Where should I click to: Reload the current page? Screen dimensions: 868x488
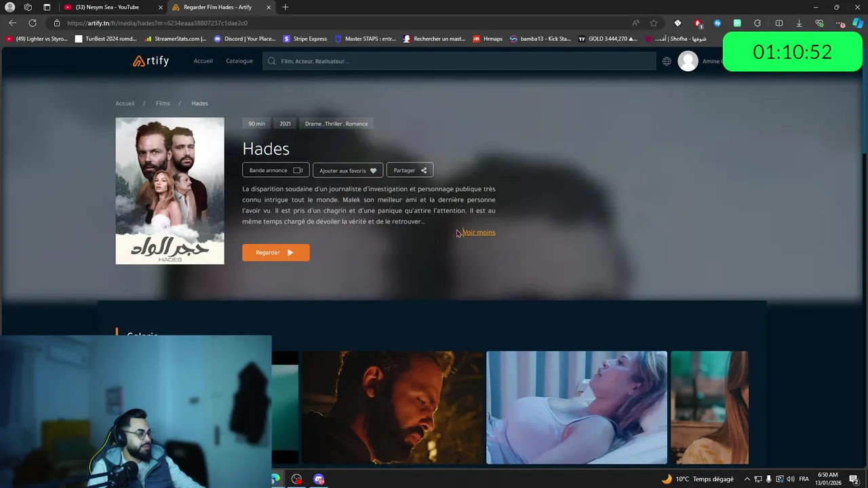point(32,23)
